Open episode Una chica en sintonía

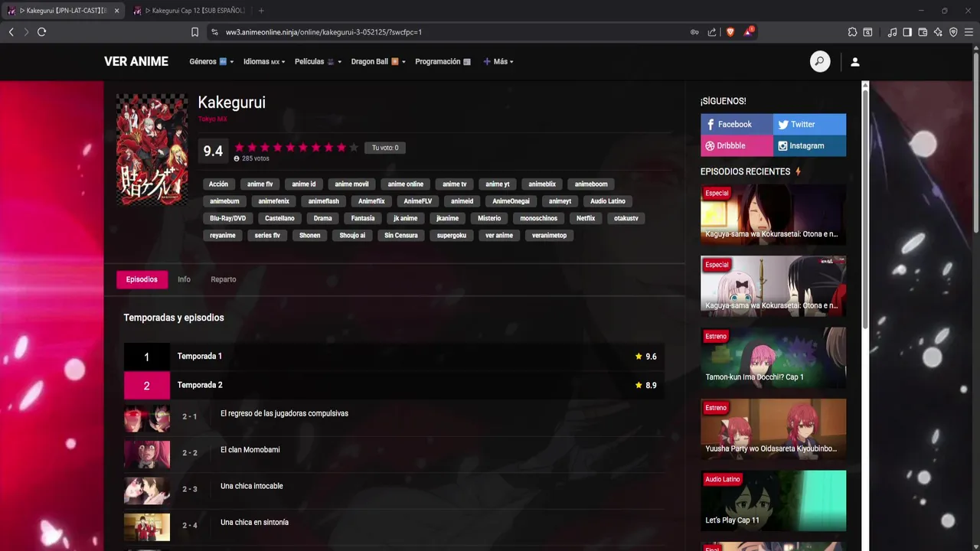[254, 522]
